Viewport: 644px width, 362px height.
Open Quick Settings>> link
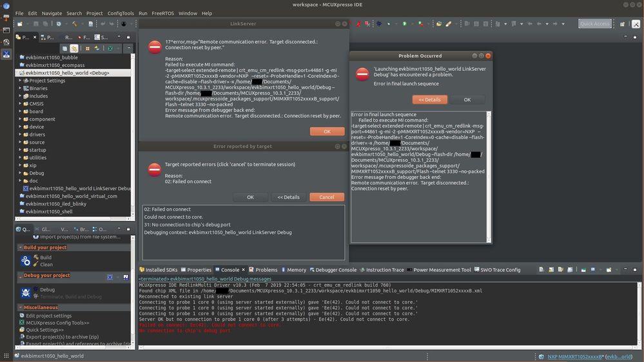tap(44, 330)
